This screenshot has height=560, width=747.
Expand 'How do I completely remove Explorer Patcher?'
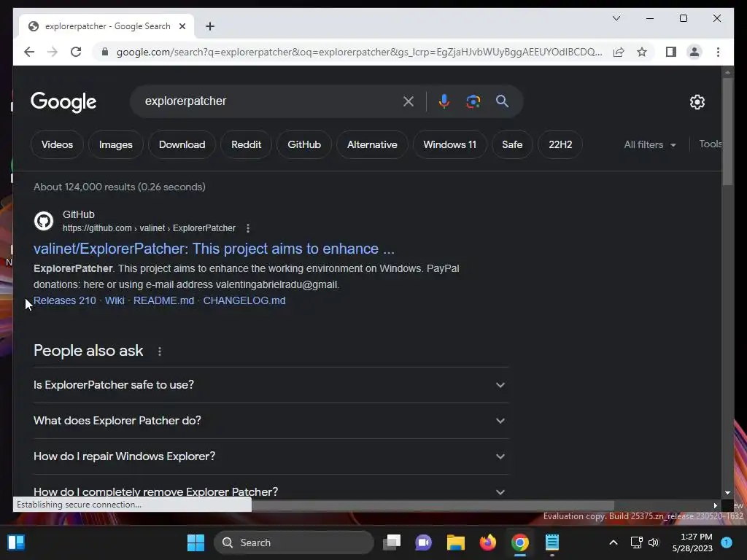(271, 491)
